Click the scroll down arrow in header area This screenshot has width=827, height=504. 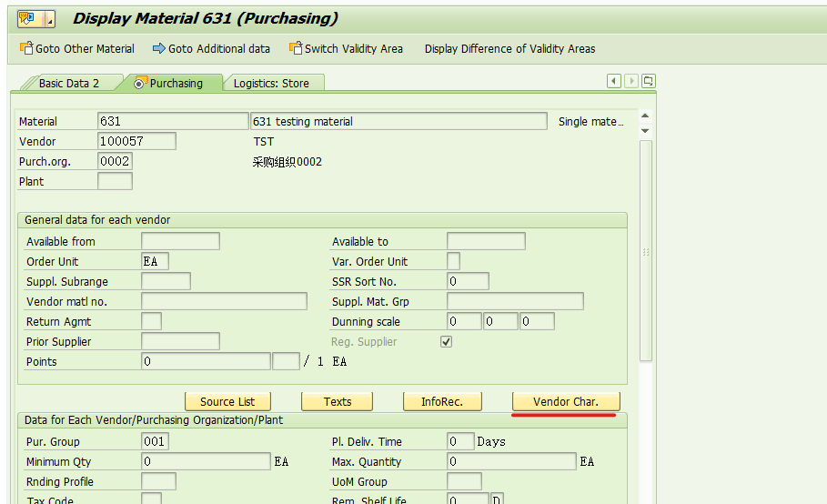click(x=645, y=131)
